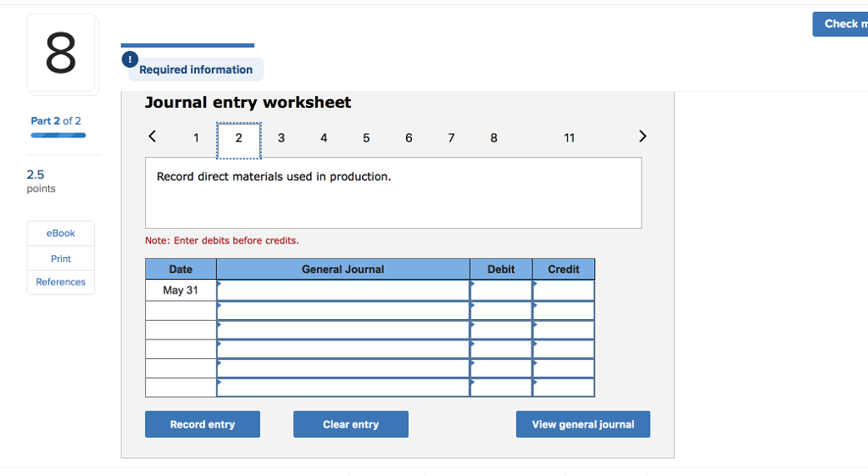This screenshot has height=476, width=868.
Task: Open journal entry tab 8
Action: (494, 138)
